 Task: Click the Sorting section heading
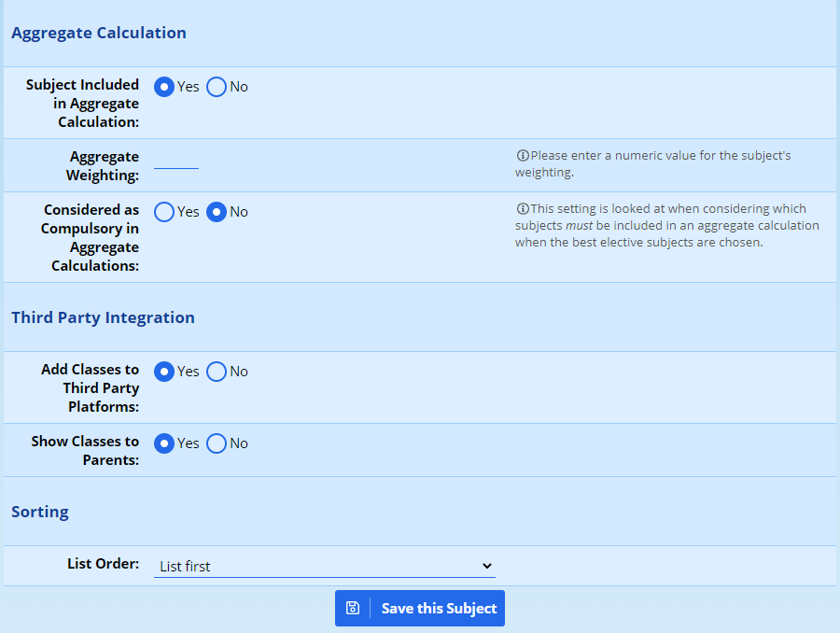coord(40,512)
